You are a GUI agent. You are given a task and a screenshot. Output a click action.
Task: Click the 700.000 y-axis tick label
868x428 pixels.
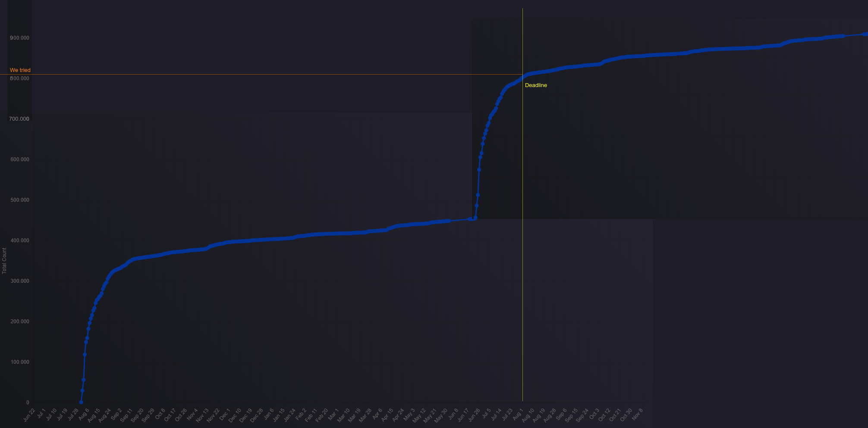point(19,119)
